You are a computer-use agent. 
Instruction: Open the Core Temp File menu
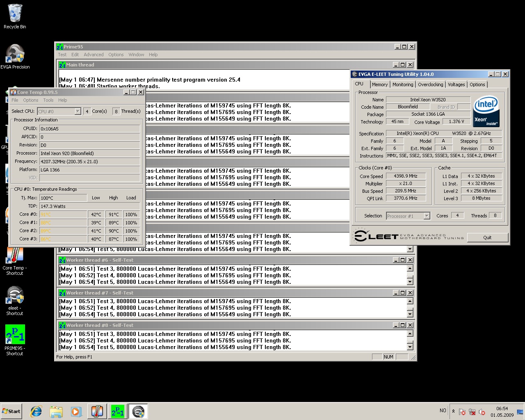tap(15, 100)
